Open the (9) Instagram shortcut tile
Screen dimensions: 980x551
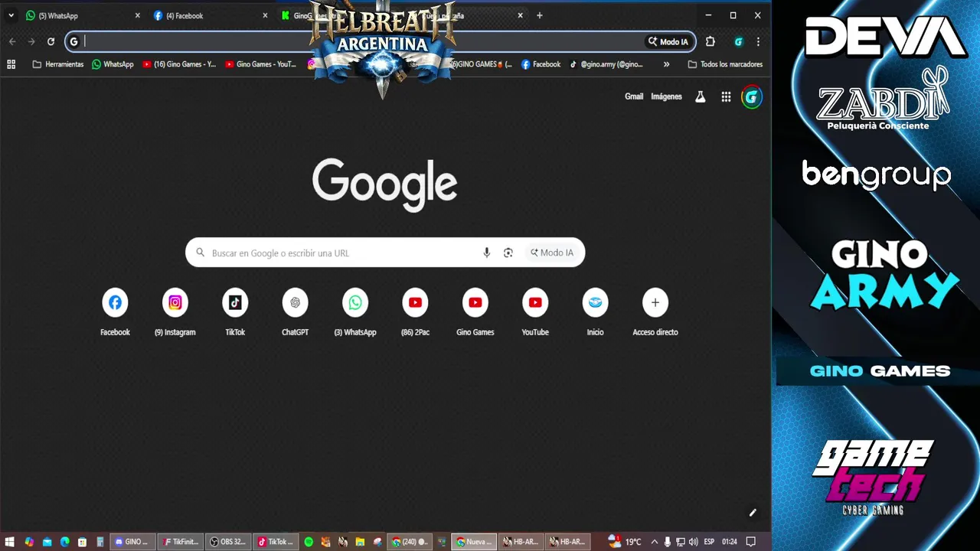click(x=175, y=313)
